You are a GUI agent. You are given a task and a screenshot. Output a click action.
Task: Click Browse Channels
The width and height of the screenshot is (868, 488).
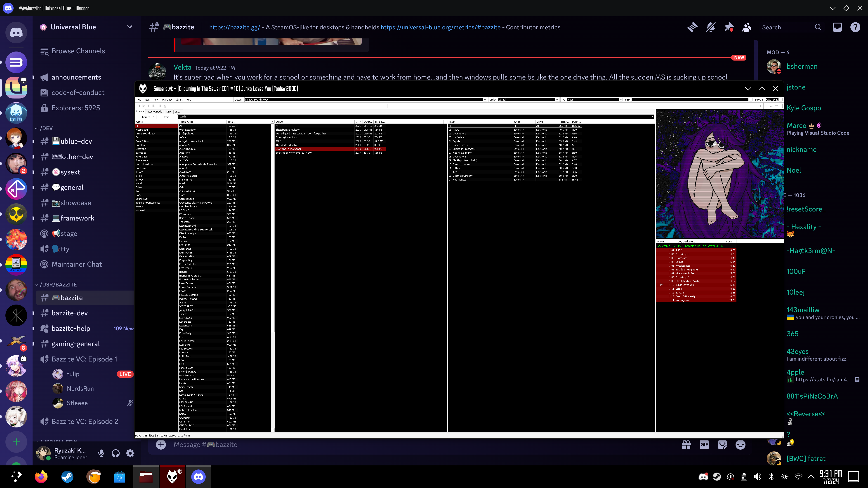[x=78, y=51]
